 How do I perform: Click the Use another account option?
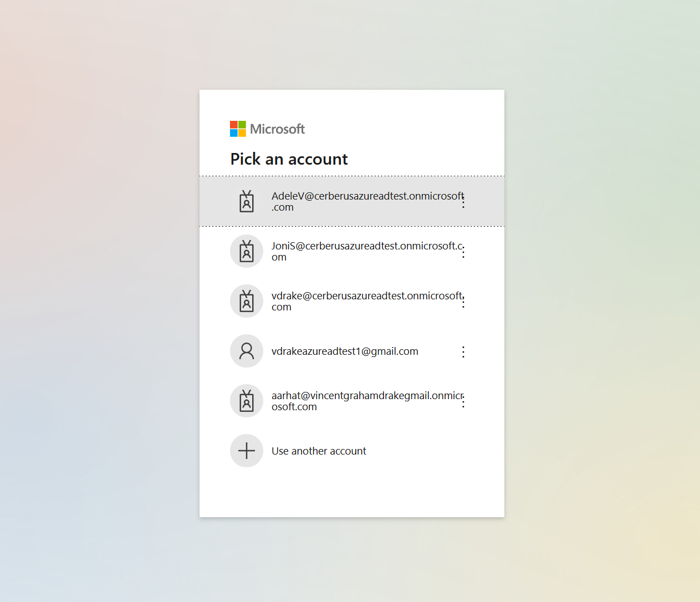click(x=352, y=451)
